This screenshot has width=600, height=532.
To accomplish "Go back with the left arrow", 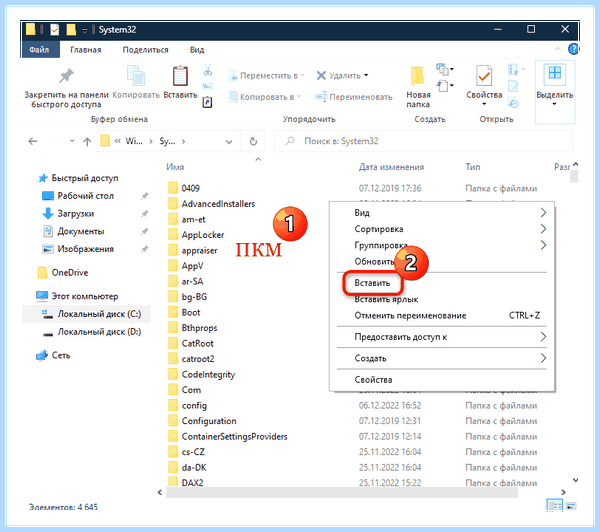I will [x=33, y=142].
